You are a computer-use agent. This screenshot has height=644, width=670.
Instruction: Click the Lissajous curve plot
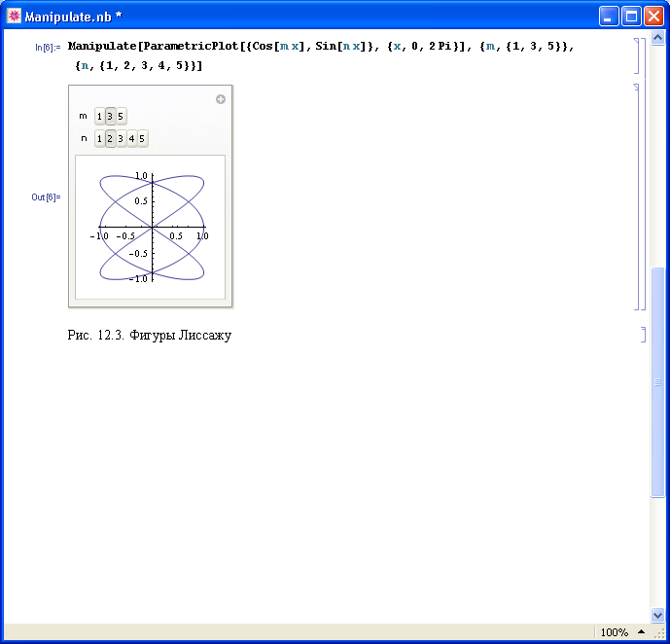pos(151,227)
